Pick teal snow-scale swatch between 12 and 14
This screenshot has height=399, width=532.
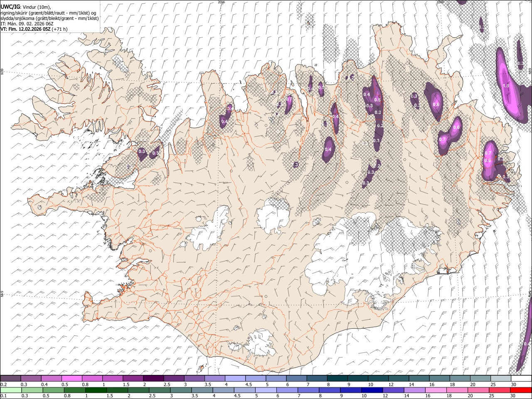coord(398,378)
